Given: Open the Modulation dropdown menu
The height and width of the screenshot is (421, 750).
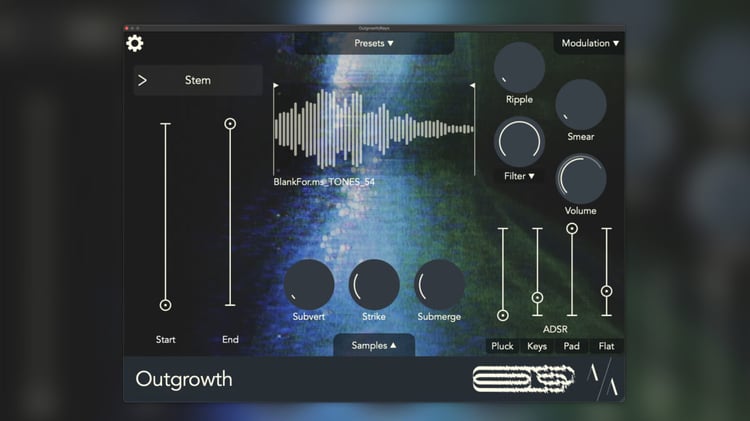Looking at the screenshot, I should point(589,43).
